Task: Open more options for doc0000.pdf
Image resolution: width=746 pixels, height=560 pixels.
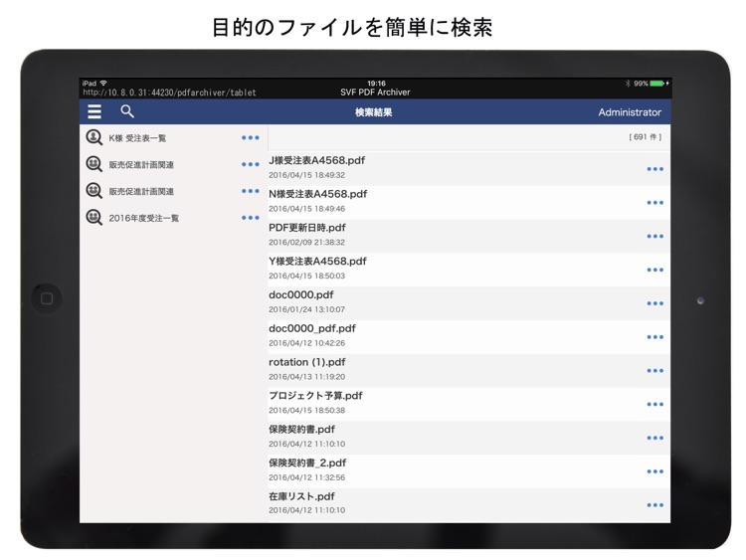Action: (x=655, y=303)
